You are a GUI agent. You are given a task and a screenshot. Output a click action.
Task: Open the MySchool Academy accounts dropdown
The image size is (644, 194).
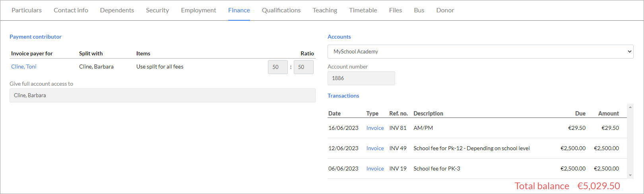[x=480, y=51]
